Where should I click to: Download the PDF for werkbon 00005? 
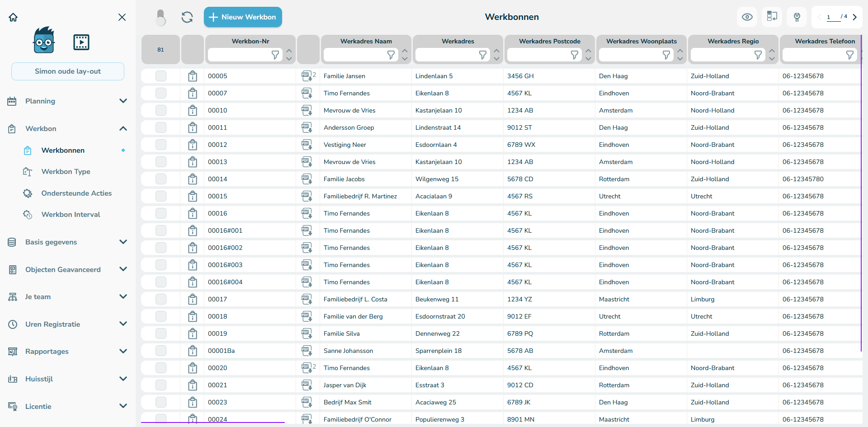point(307,76)
